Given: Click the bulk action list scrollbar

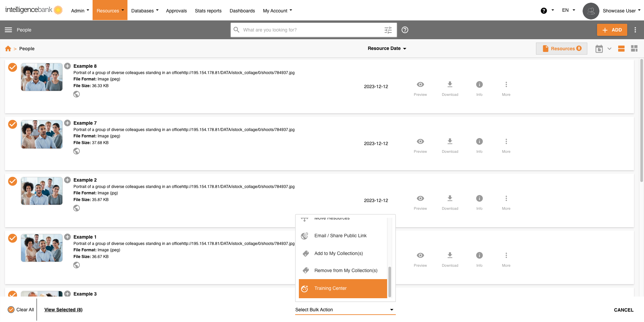Looking at the screenshot, I should tap(389, 281).
